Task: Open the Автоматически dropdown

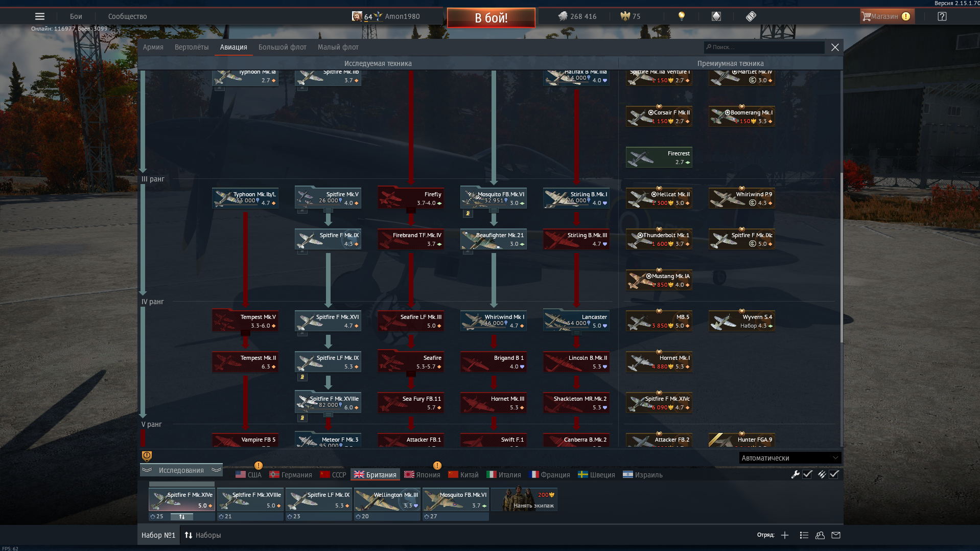Action: (790, 458)
